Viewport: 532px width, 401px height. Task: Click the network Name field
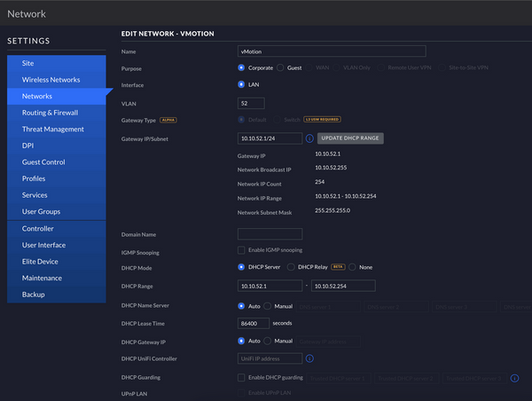point(332,51)
